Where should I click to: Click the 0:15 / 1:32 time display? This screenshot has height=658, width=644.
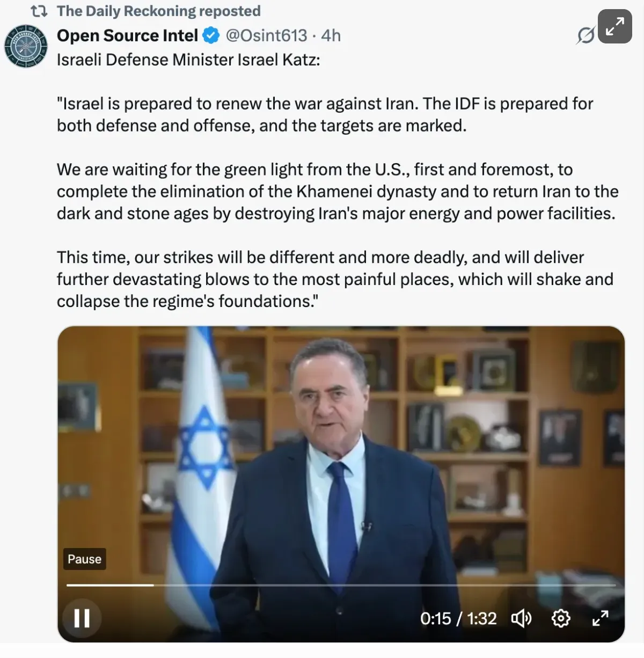458,619
